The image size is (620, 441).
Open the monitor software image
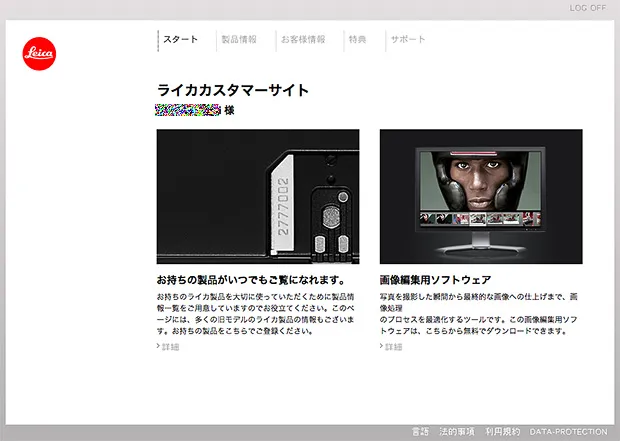[481, 196]
